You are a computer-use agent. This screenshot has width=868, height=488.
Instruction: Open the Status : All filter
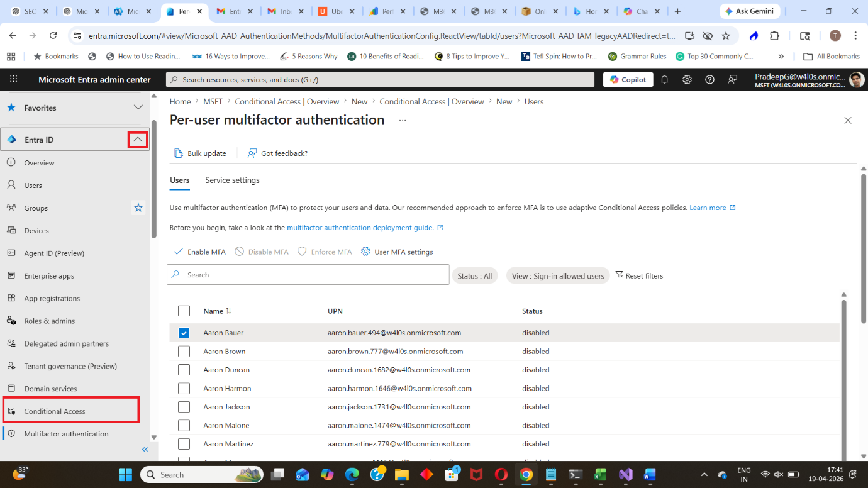(x=475, y=275)
